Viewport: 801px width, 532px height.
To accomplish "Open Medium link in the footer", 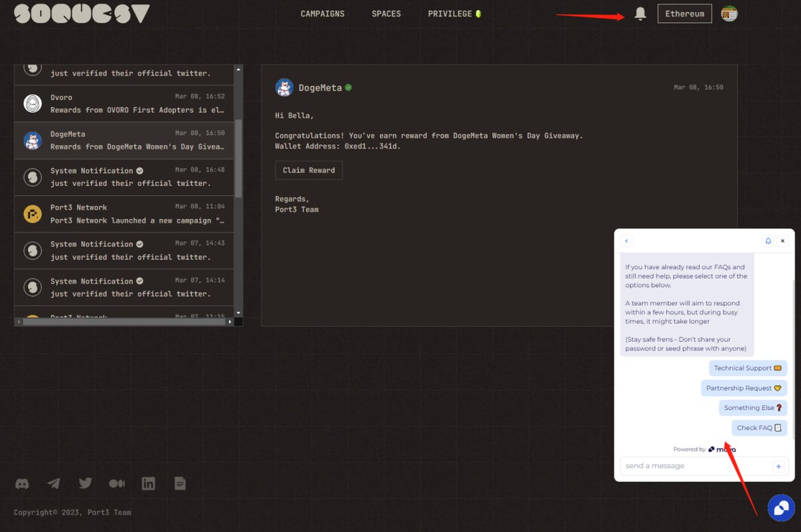I will (x=117, y=483).
